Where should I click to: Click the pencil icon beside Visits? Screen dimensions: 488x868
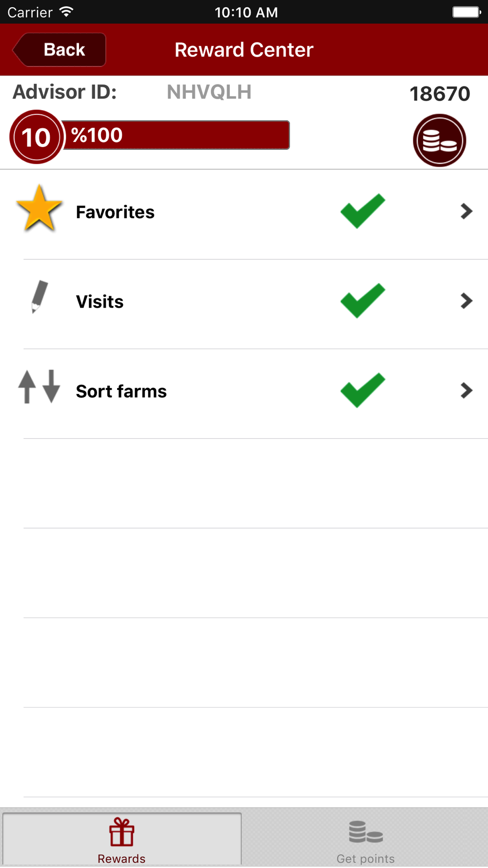tap(39, 296)
